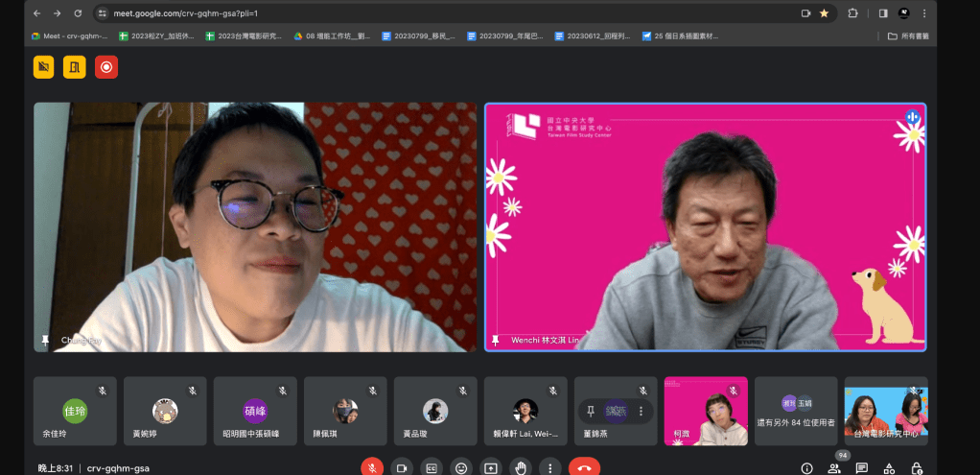Turn on closed captions

(x=432, y=467)
